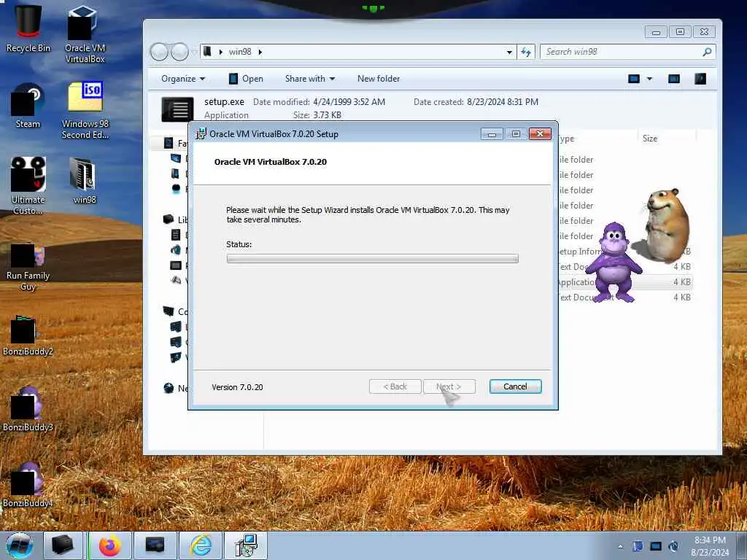Toggle the Explorer preview pane
This screenshot has height=560, width=747.
pos(673,79)
